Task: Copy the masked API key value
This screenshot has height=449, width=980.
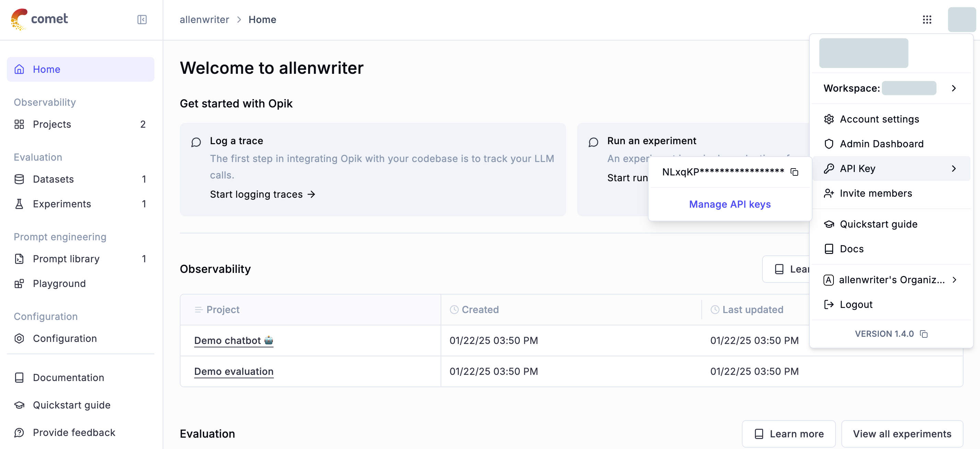Action: pyautogui.click(x=794, y=172)
